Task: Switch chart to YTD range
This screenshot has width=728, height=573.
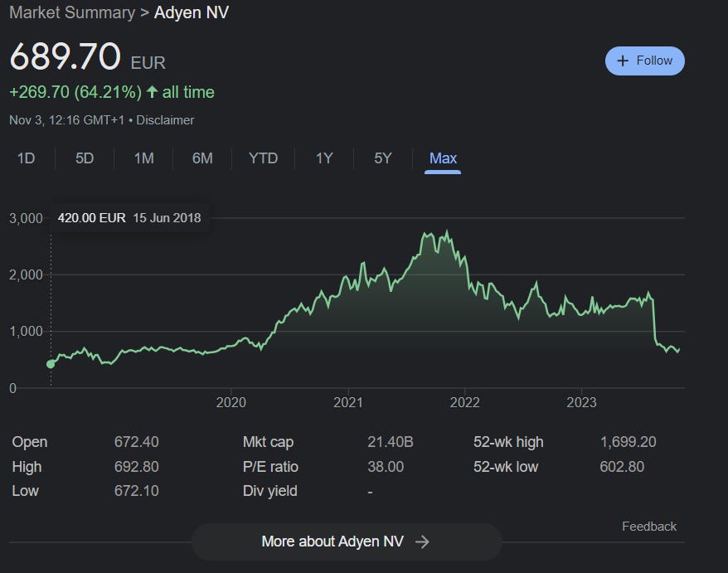Action: coord(263,158)
